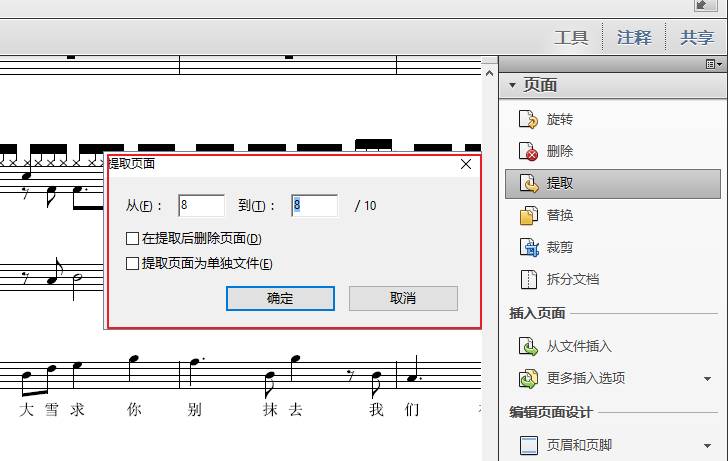Click the icon in the top-right window corner

(705, 5)
